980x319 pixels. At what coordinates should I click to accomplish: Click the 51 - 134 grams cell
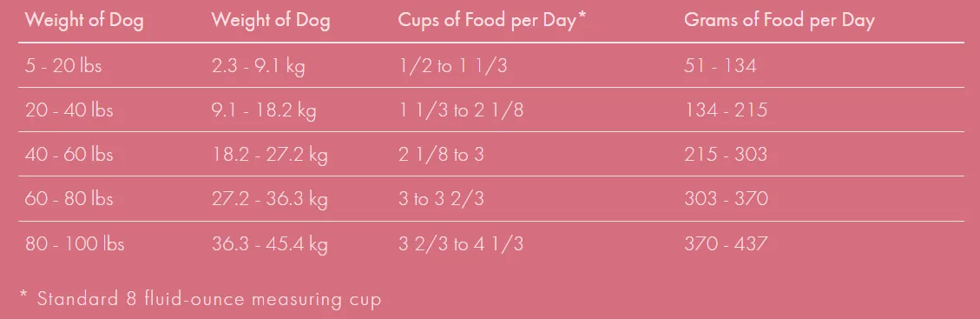pos(720,65)
